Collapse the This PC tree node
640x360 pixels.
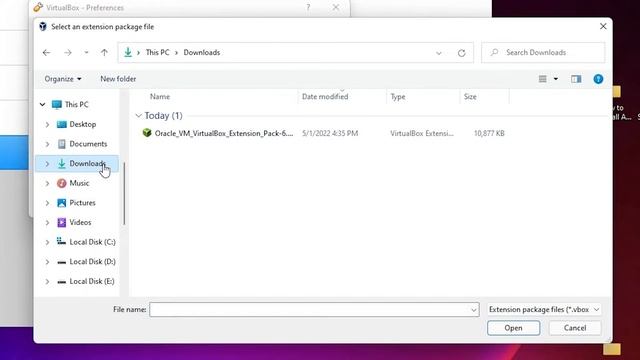point(42,104)
